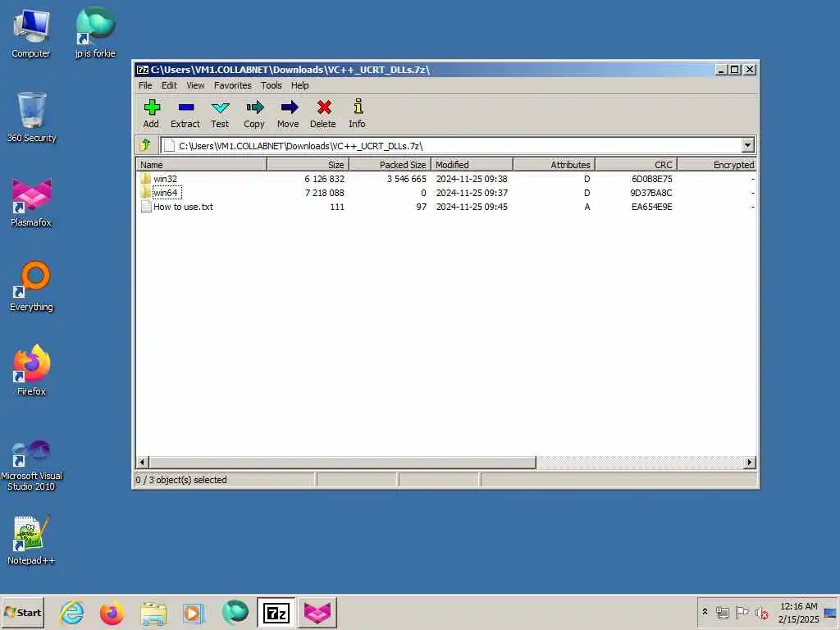
Task: Open Windows Explorer taskbar icon
Action: (x=153, y=612)
